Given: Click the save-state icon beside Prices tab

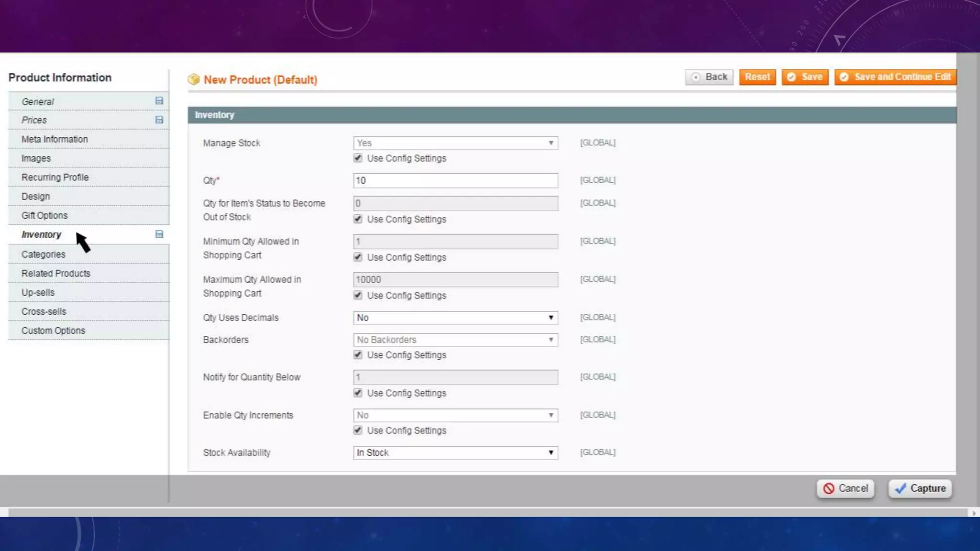Looking at the screenshot, I should 159,120.
